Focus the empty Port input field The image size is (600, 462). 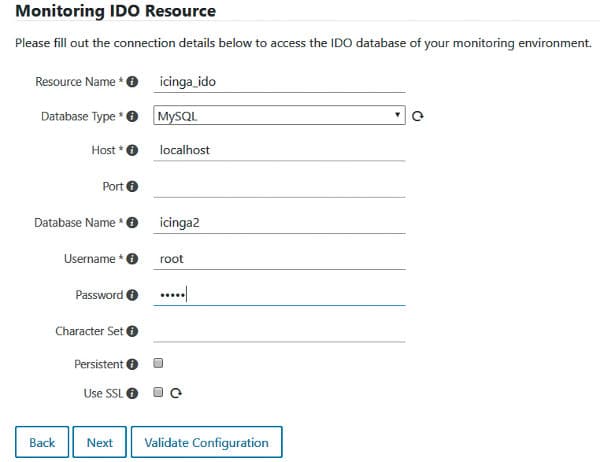[279, 186]
